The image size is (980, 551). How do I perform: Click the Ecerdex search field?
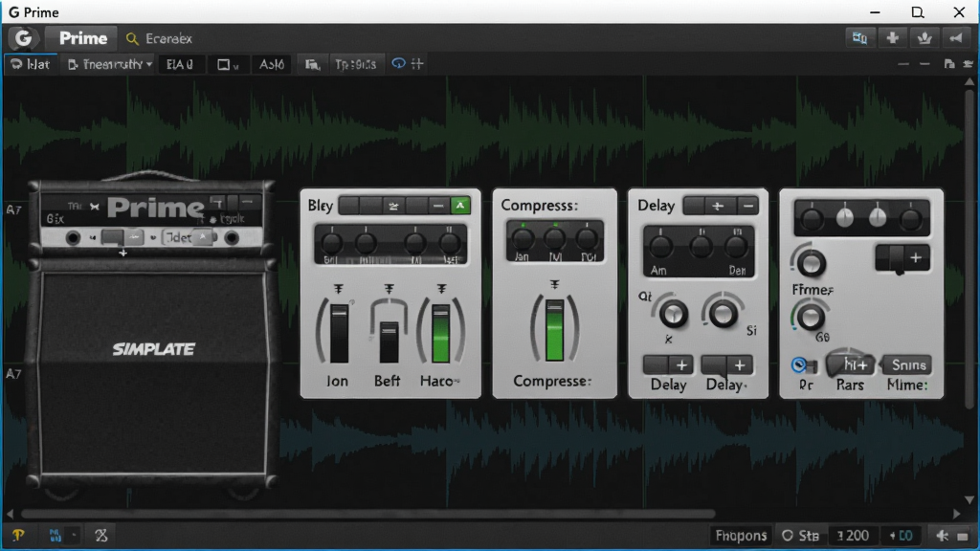point(168,38)
